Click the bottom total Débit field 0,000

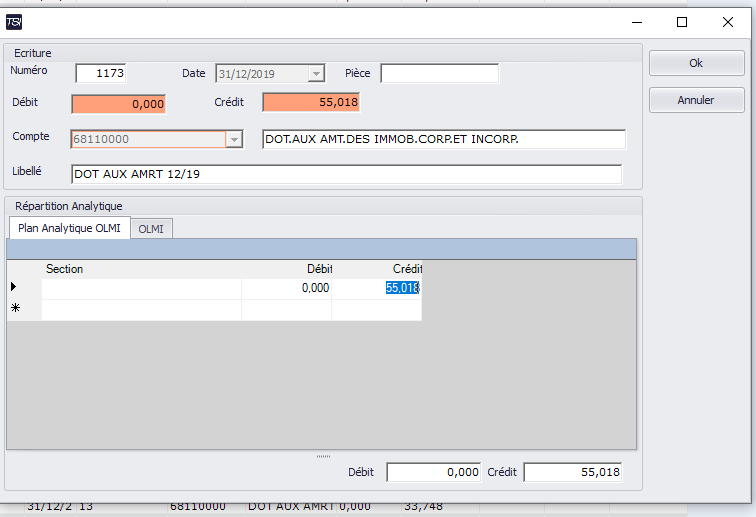tap(433, 472)
